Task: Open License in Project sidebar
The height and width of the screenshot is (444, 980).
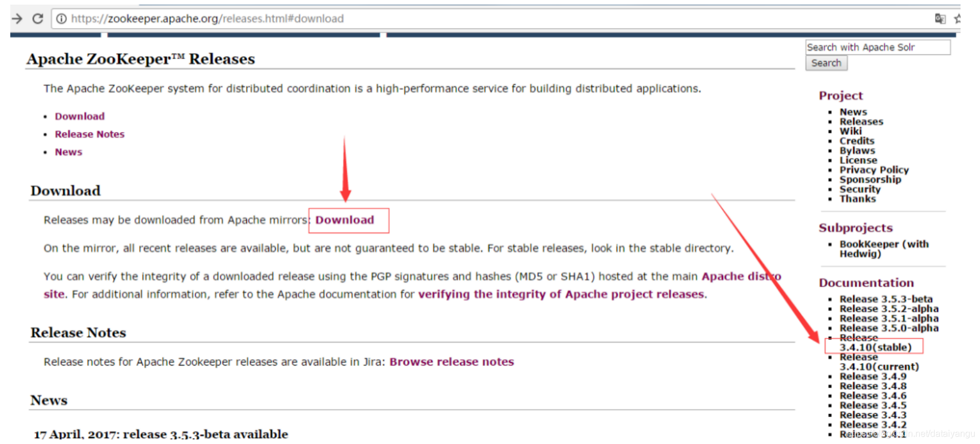Action: click(858, 161)
